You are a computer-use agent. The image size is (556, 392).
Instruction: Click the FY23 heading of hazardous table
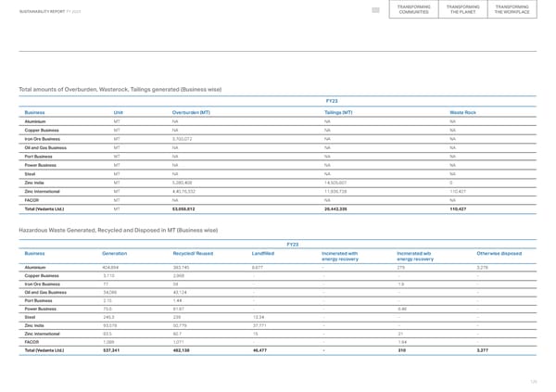coord(293,245)
